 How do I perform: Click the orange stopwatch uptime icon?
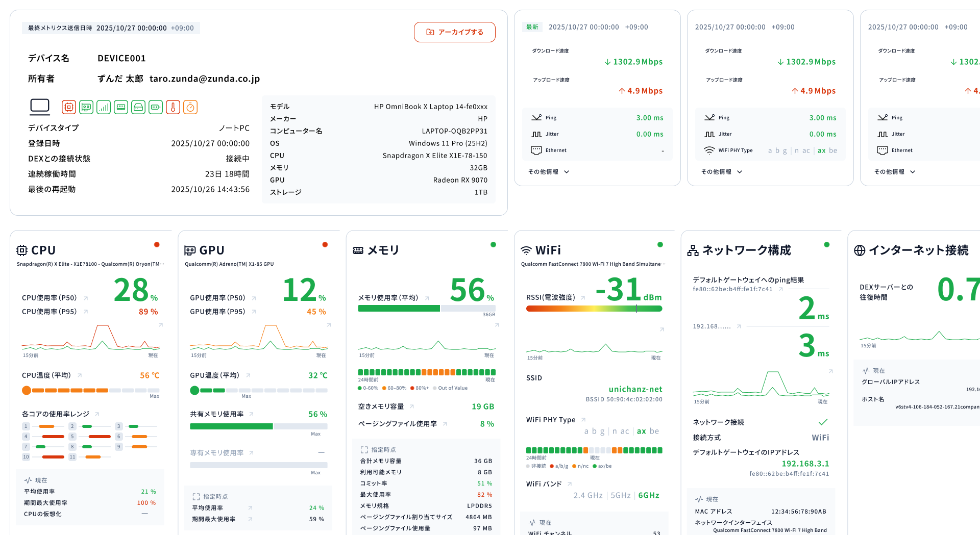[x=190, y=107]
